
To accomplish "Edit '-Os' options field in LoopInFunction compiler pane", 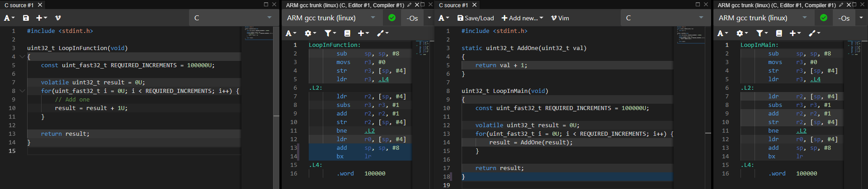I will coord(412,18).
